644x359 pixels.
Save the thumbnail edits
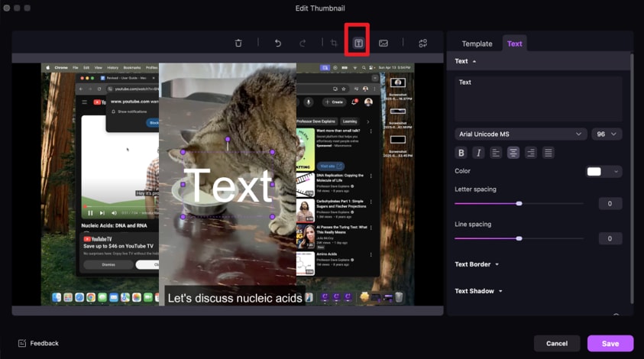click(x=610, y=344)
